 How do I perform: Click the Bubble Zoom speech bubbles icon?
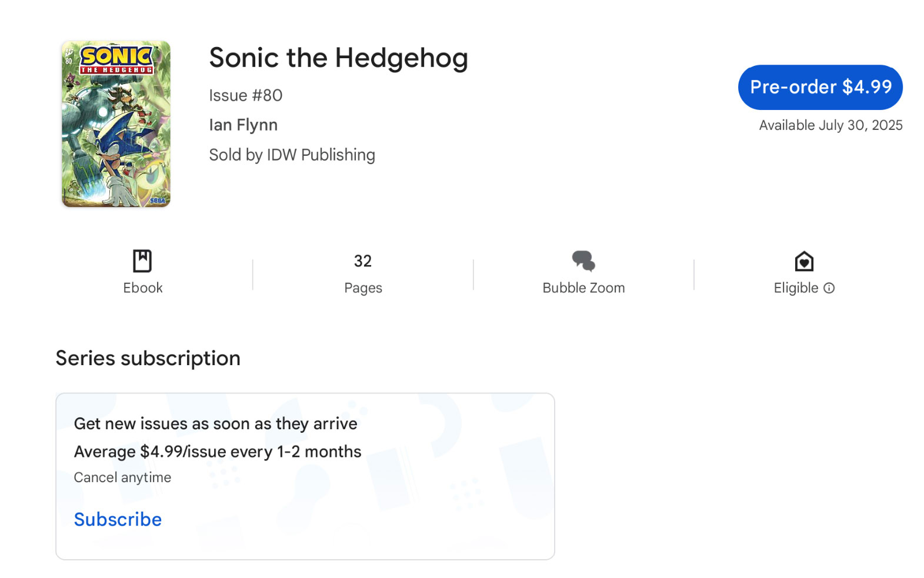point(583,261)
